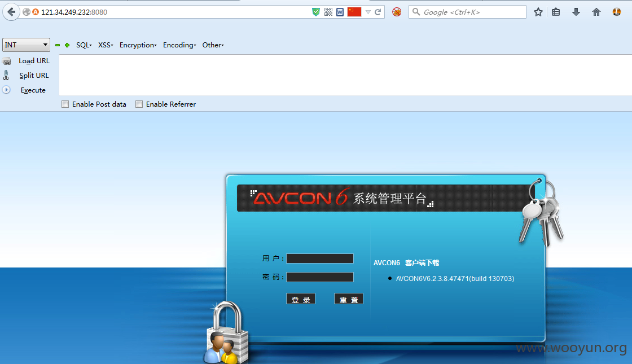The height and width of the screenshot is (364, 632).
Task: Click inside the HackBar URL text area
Action: (x=345, y=75)
